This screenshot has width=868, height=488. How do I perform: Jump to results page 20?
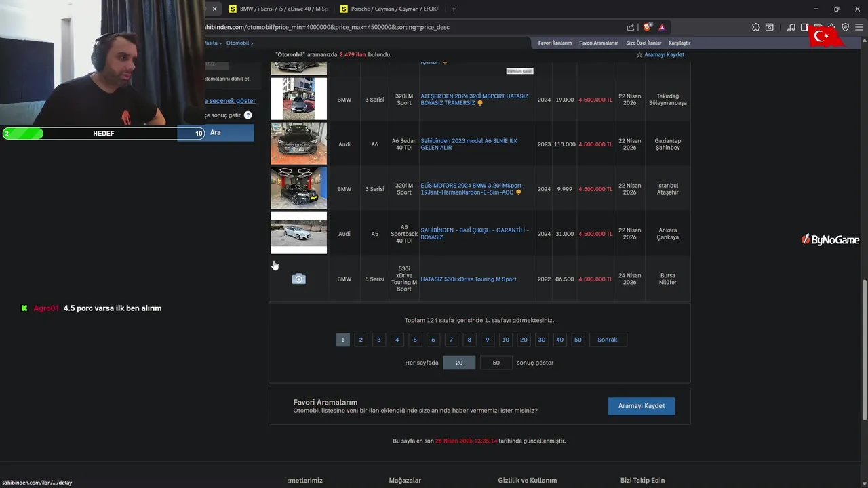coord(524,340)
